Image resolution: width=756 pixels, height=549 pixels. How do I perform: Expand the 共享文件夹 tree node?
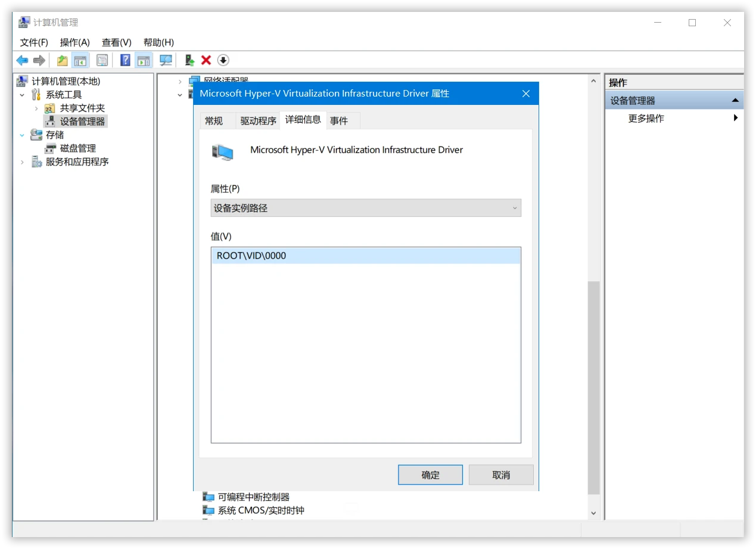pos(35,108)
